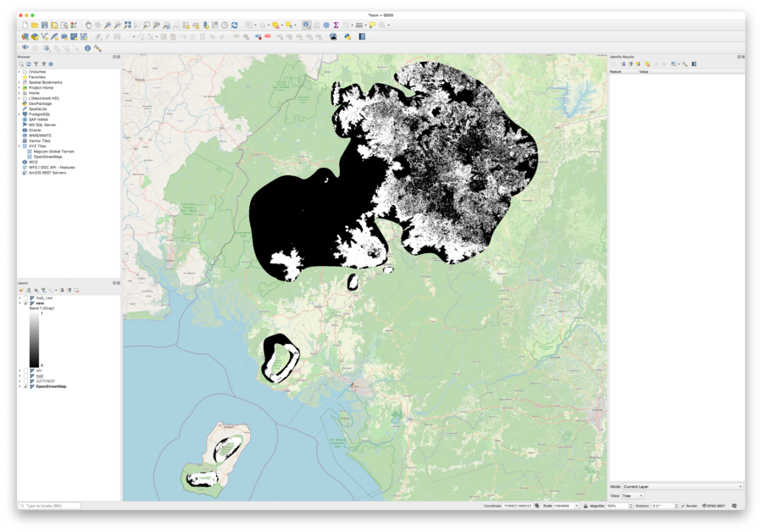The width and height of the screenshot is (762, 532).
Task: Click the Feature column header in Identify Results
Action: coord(615,72)
